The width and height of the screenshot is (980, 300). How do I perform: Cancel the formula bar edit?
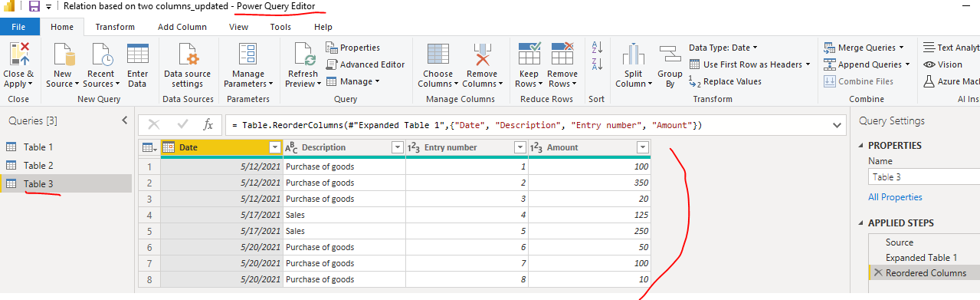[154, 124]
